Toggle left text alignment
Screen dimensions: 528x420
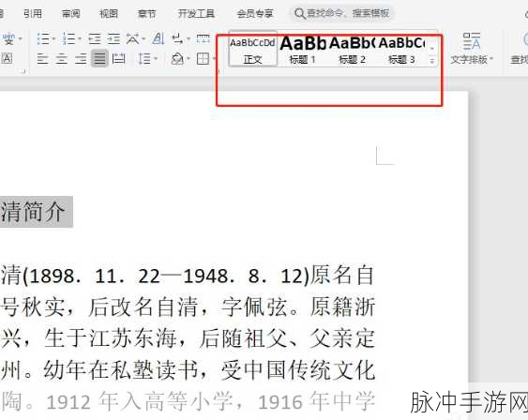tap(42, 59)
